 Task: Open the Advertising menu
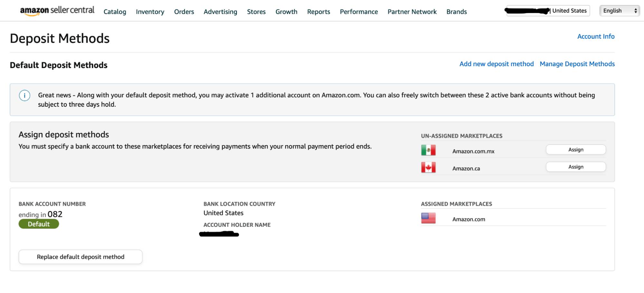pos(220,12)
